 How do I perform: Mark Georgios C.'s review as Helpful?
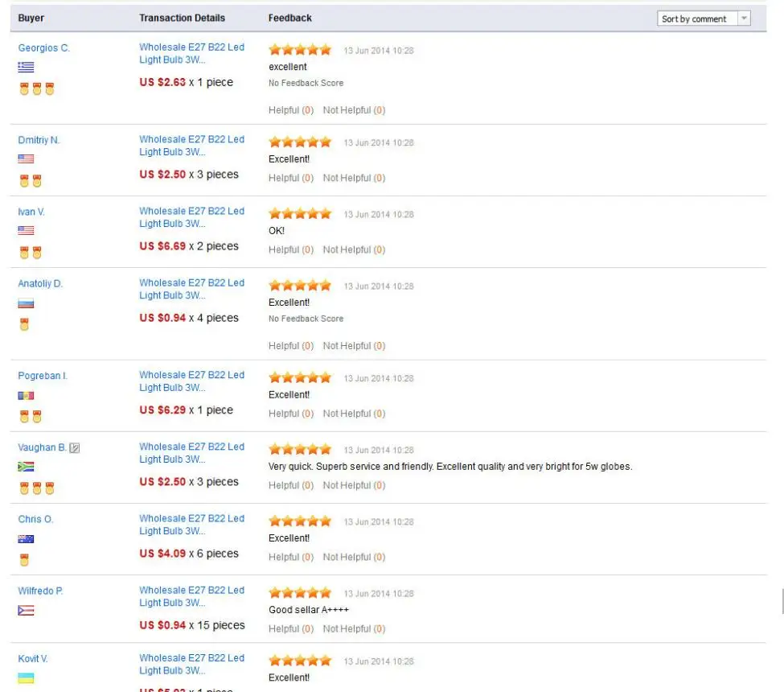[x=291, y=110]
